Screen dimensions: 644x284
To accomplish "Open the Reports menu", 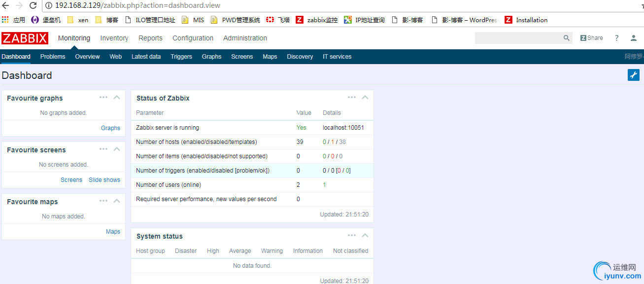I will [x=150, y=38].
